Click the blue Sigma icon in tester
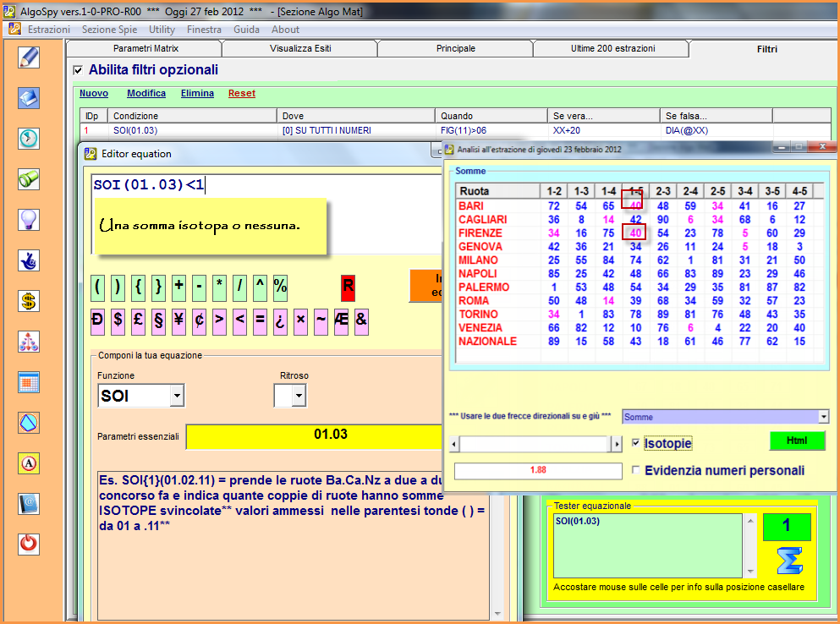This screenshot has height=624, width=840. (788, 561)
